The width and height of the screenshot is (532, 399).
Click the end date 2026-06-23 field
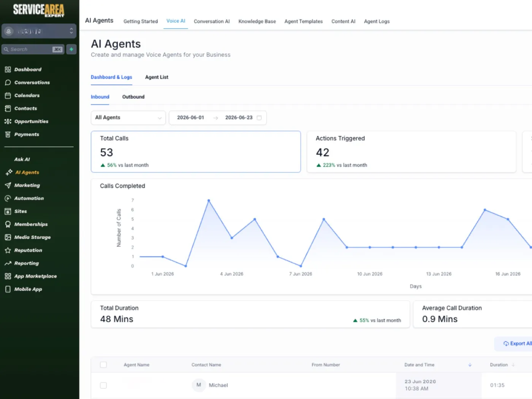239,118
